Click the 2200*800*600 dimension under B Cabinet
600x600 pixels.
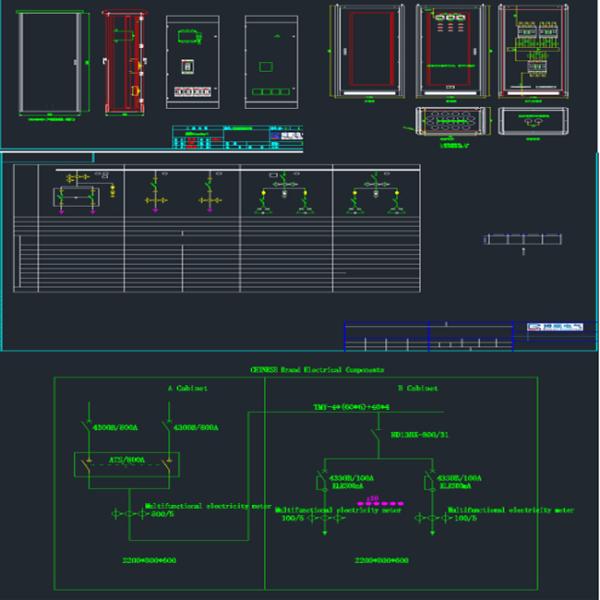[378, 560]
